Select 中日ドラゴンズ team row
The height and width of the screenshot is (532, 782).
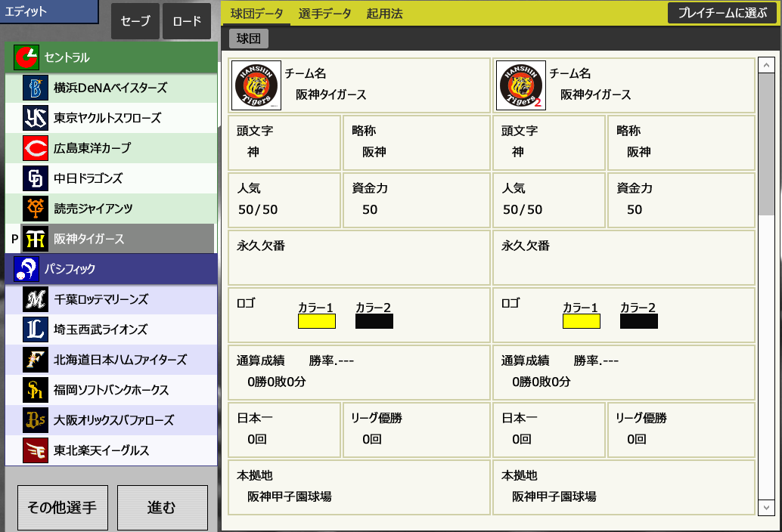click(111, 178)
